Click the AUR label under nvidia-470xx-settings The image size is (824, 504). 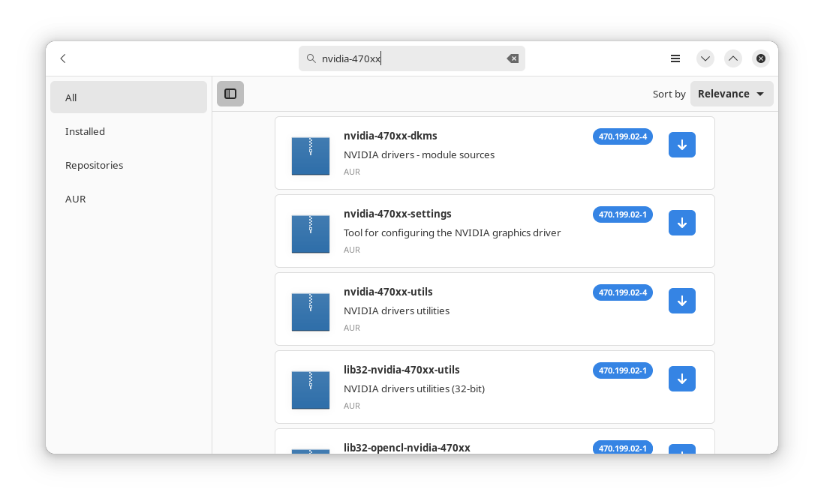pyautogui.click(x=351, y=250)
